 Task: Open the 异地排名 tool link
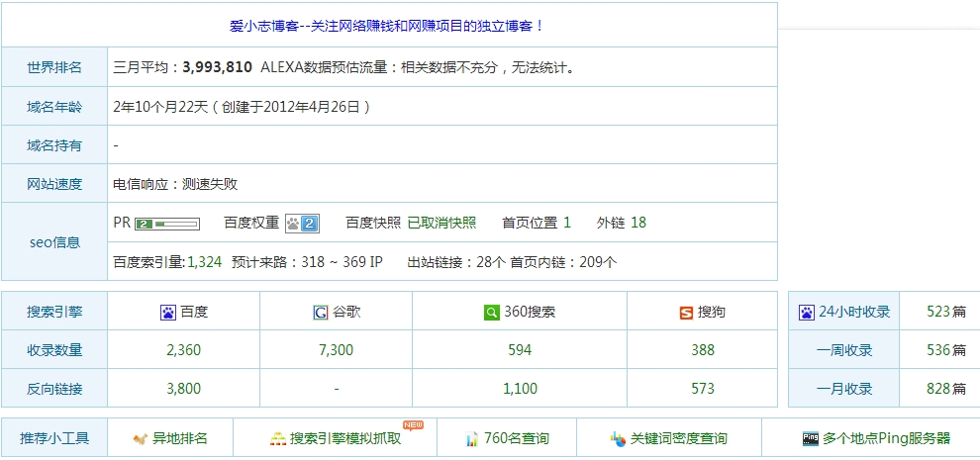(x=180, y=439)
